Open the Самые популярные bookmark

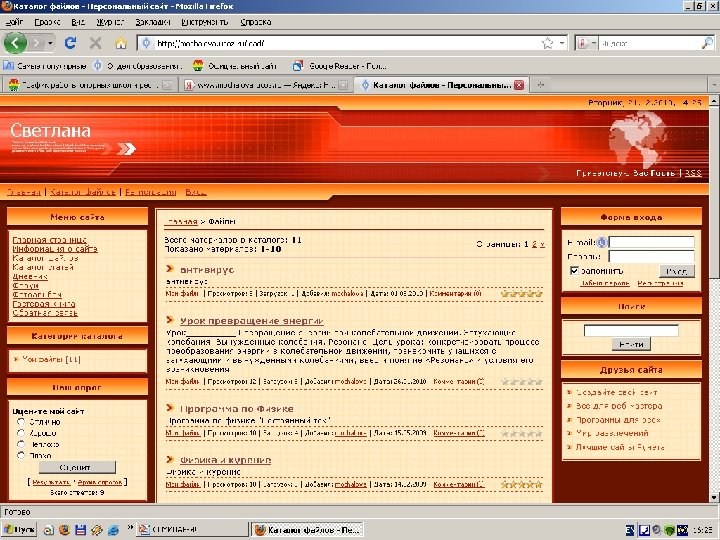pyautogui.click(x=45, y=66)
